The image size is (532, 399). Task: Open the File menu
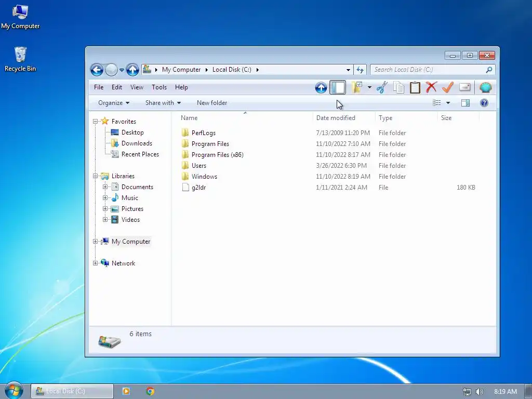[99, 87]
